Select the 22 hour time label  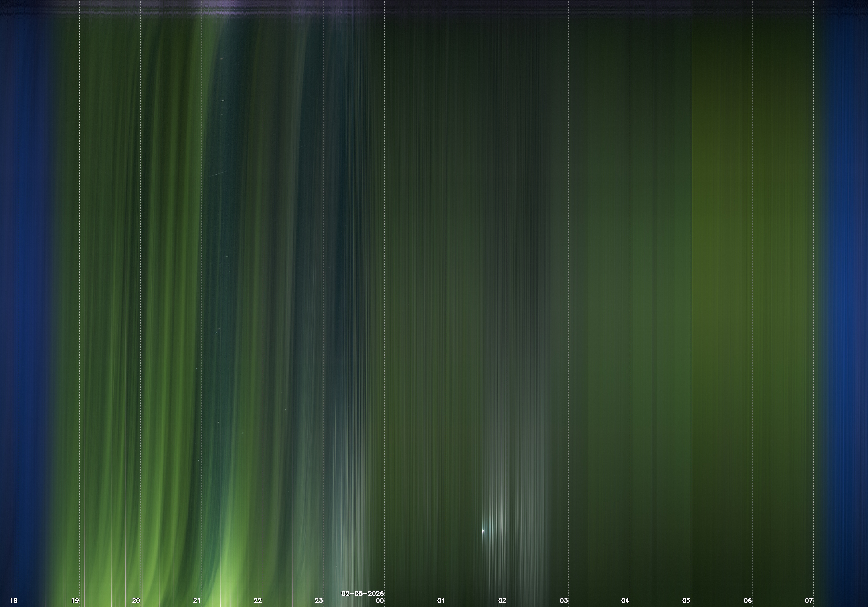tap(257, 600)
